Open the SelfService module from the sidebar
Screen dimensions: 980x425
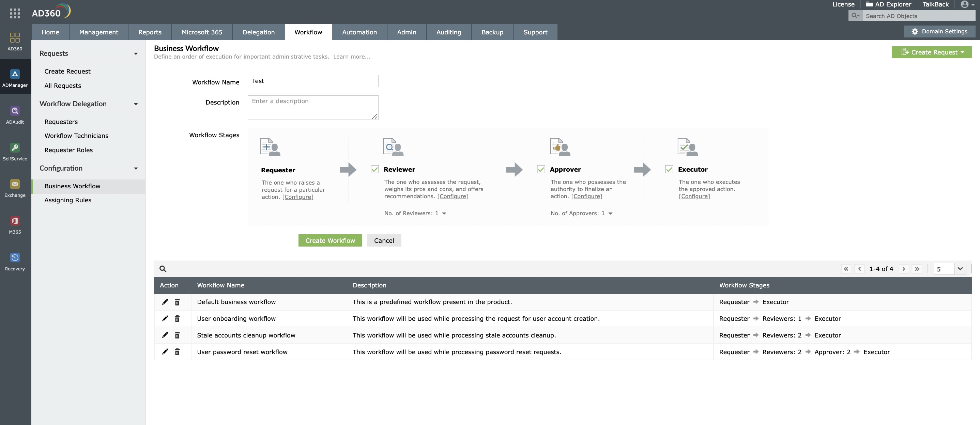[15, 151]
